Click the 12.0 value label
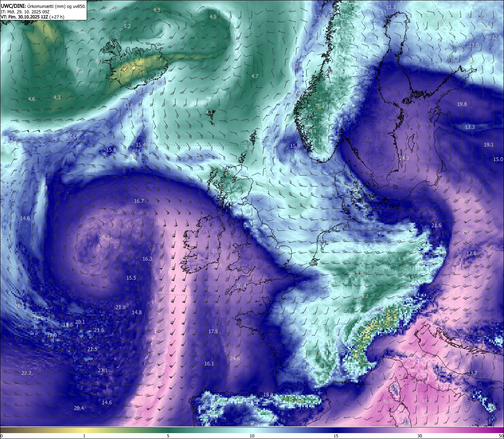The width and height of the screenshot is (504, 439). tap(52, 335)
